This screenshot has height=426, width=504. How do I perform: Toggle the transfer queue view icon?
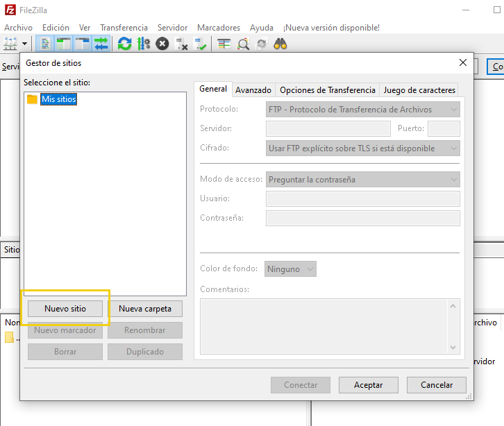pyautogui.click(x=101, y=44)
